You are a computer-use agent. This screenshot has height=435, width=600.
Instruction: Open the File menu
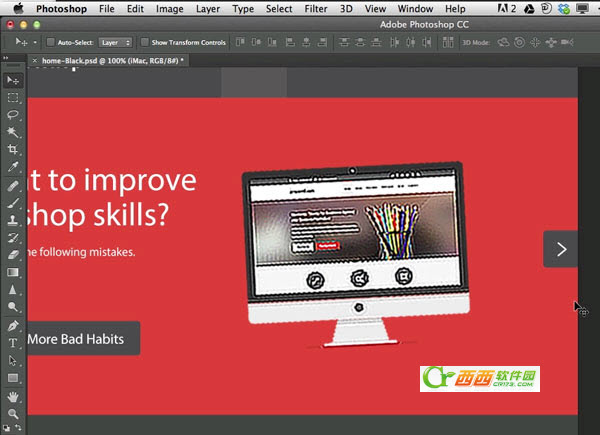coord(106,8)
